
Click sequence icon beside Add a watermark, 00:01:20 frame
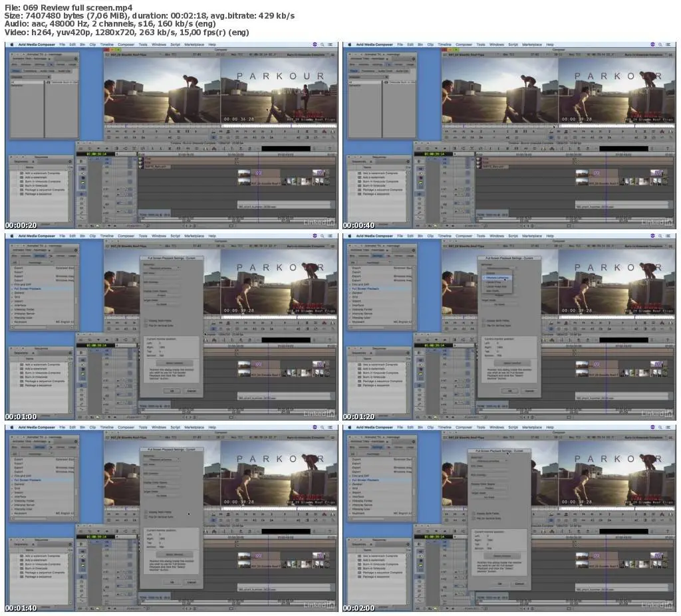pyautogui.click(x=359, y=369)
